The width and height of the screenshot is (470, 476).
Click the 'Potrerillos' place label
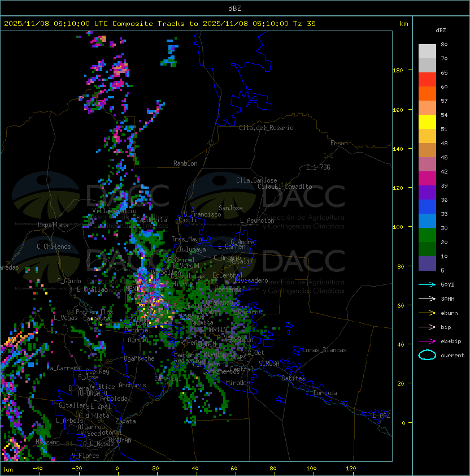(94, 312)
